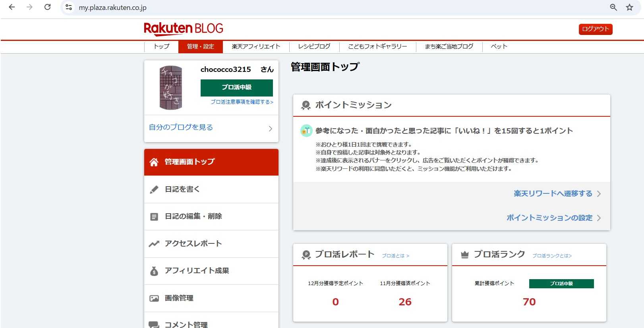Click the browser reload icon
Viewport: 644px width, 328px height.
click(x=47, y=7)
